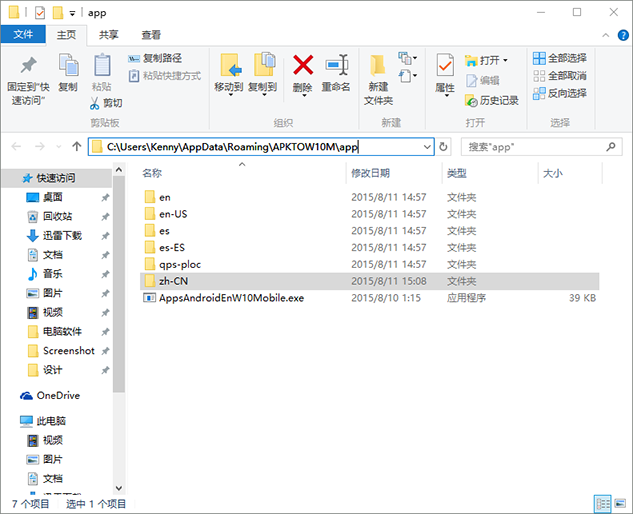633x514 pixels.
Task: Click Edit in the open group
Action: click(x=482, y=80)
